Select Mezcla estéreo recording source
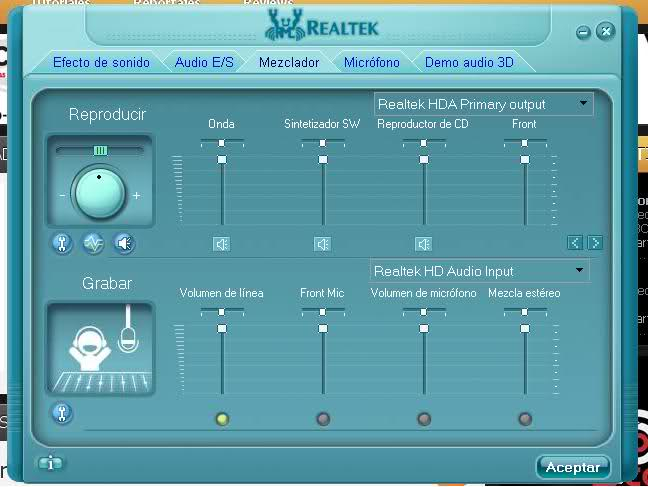The height and width of the screenshot is (487, 648). [525, 419]
